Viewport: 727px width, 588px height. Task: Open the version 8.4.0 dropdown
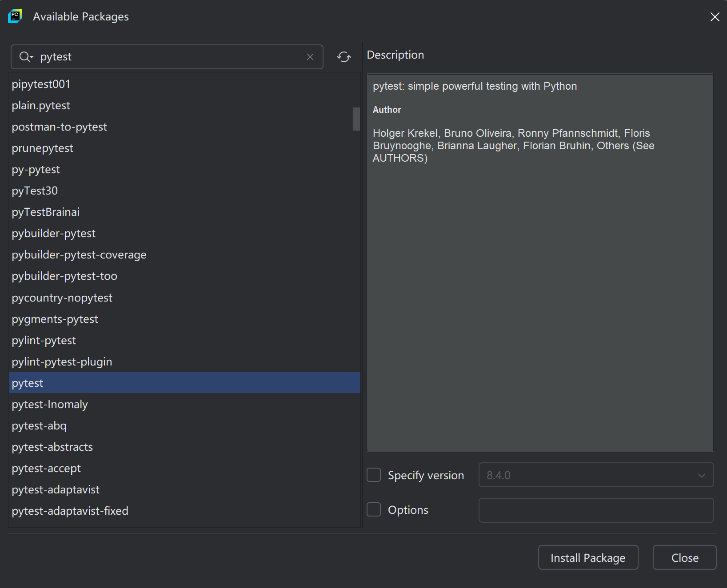[596, 475]
